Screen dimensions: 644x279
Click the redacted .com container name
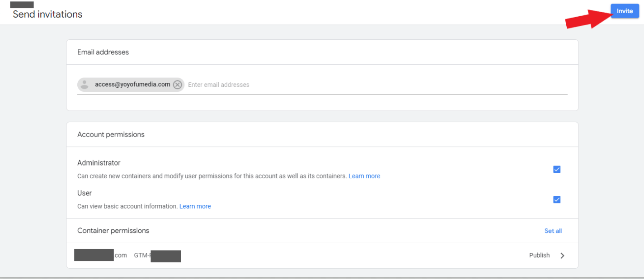[x=100, y=255]
